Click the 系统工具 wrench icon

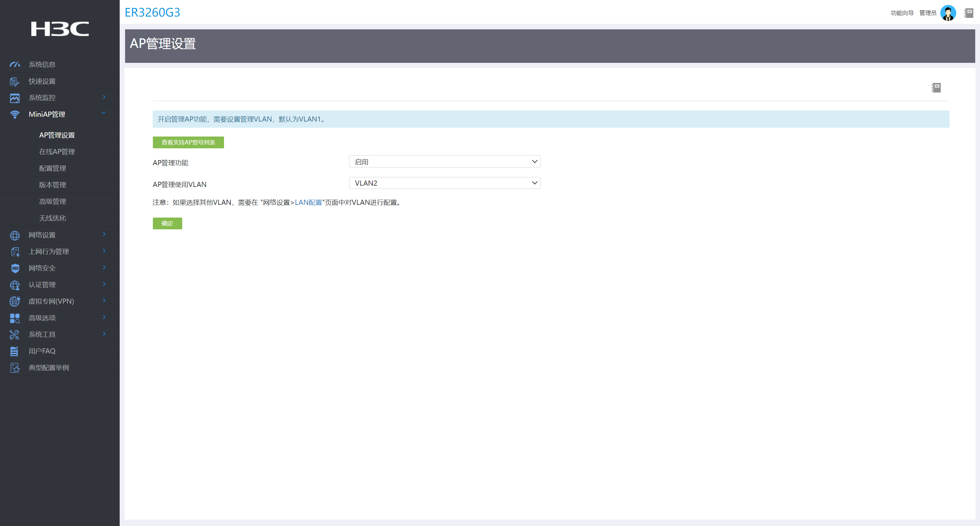[14, 335]
